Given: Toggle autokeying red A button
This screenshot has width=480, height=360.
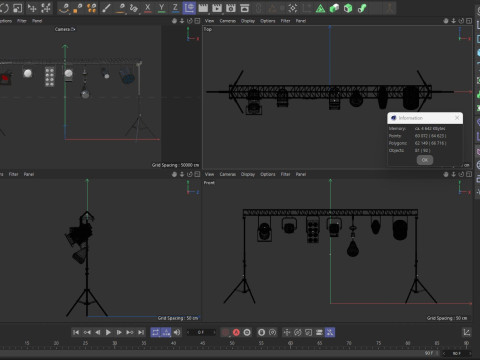Looking at the screenshot, I should 236,332.
